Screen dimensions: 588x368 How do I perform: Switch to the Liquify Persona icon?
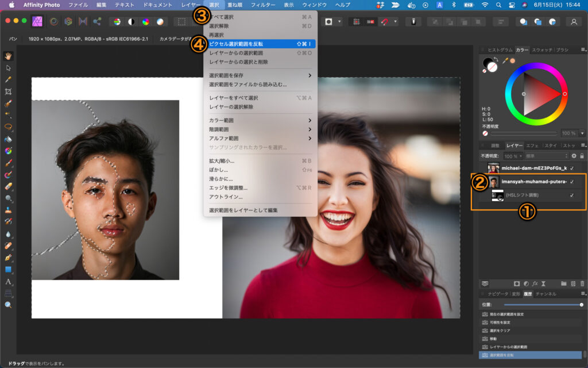[53, 21]
